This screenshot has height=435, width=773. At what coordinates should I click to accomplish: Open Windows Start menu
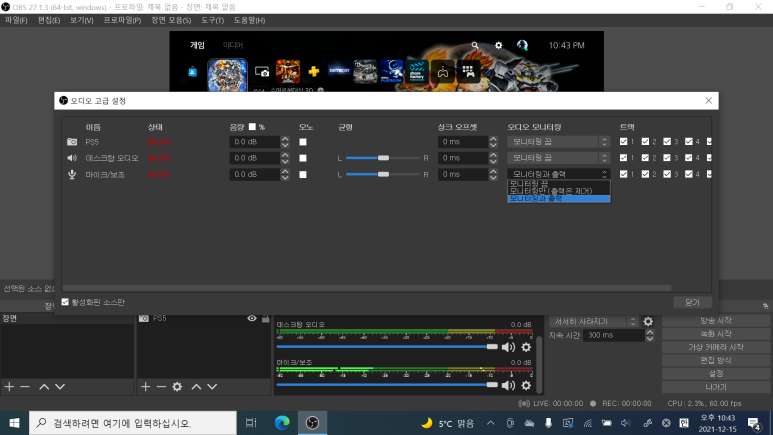tap(14, 423)
